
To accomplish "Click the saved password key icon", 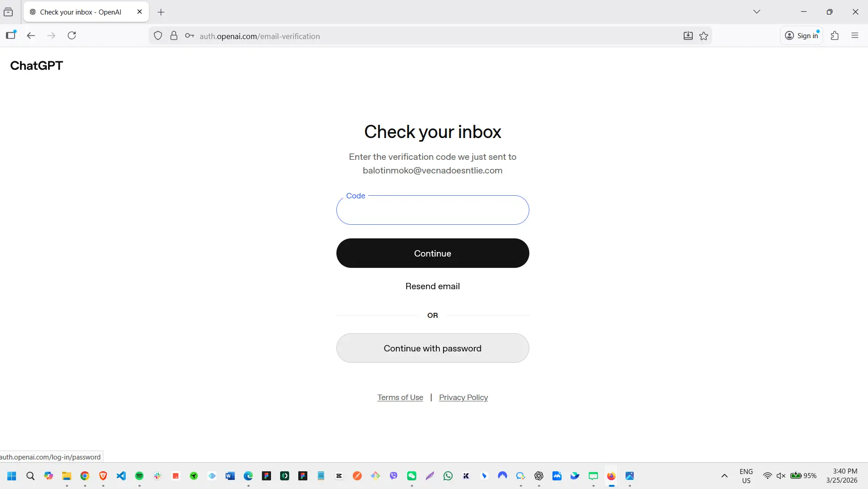I will (190, 36).
